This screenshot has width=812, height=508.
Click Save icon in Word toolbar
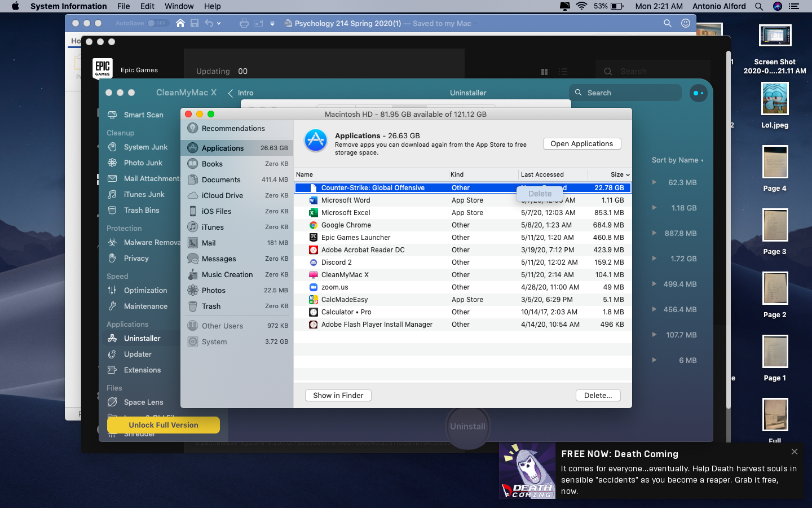click(195, 23)
